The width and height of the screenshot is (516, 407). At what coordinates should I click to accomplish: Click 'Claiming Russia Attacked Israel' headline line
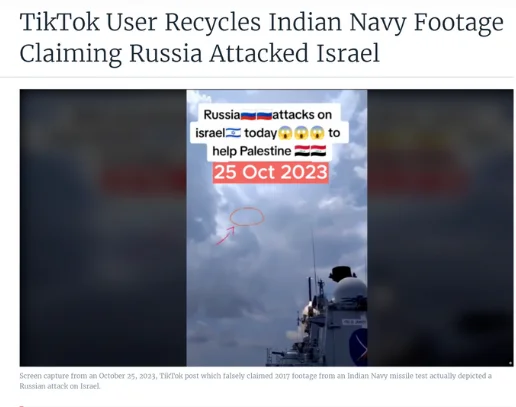point(200,53)
